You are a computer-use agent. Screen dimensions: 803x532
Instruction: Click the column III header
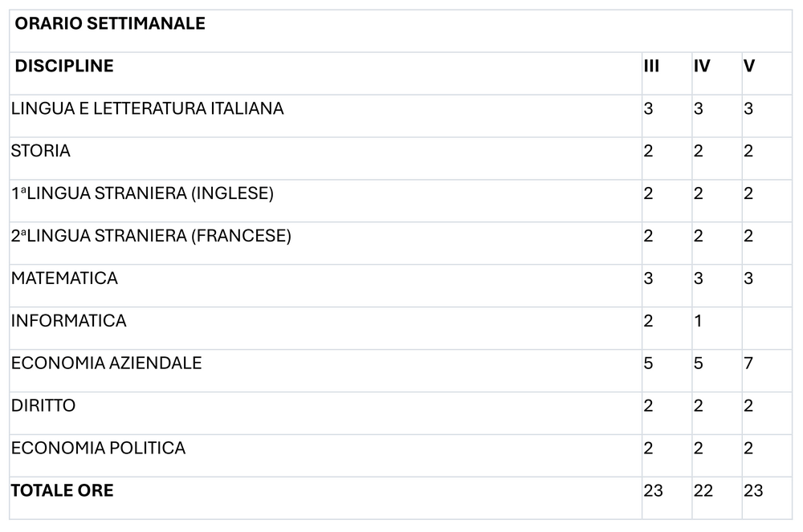pos(666,73)
